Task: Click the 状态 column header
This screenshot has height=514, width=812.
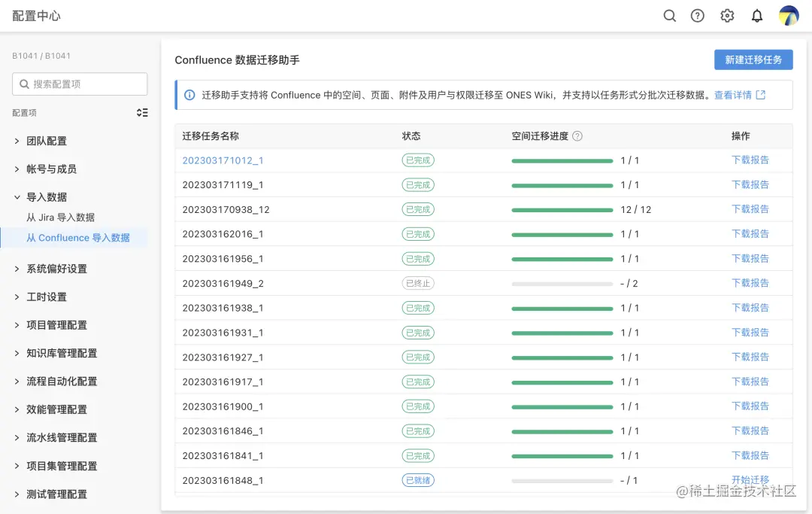Action: point(411,136)
